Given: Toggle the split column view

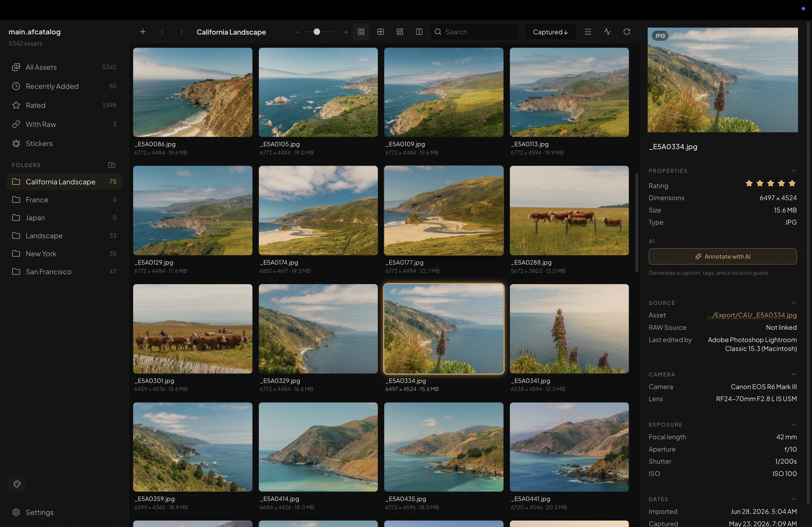Looking at the screenshot, I should (x=419, y=32).
